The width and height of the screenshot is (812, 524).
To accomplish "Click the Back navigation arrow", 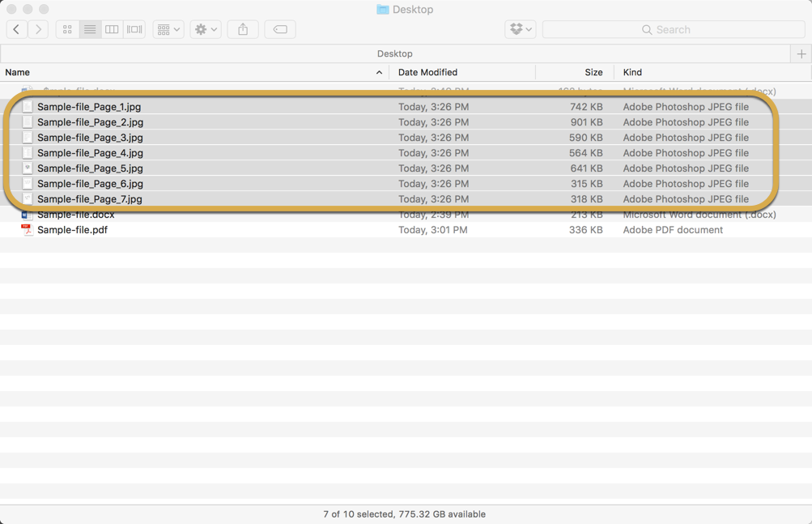I will coord(16,29).
